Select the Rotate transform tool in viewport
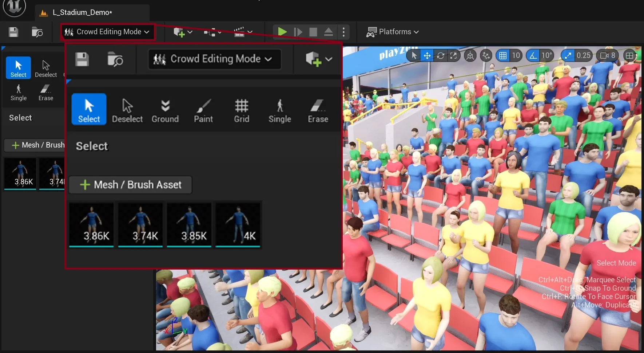The image size is (644, 353). pyautogui.click(x=440, y=55)
